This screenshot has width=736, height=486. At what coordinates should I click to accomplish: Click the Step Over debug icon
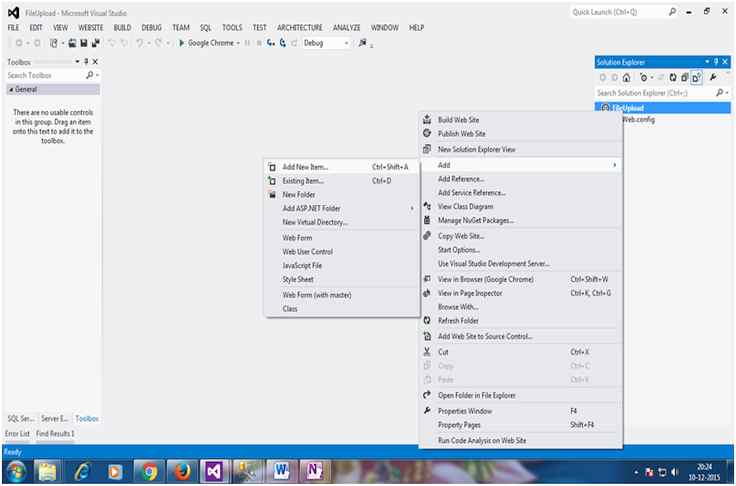tap(283, 43)
